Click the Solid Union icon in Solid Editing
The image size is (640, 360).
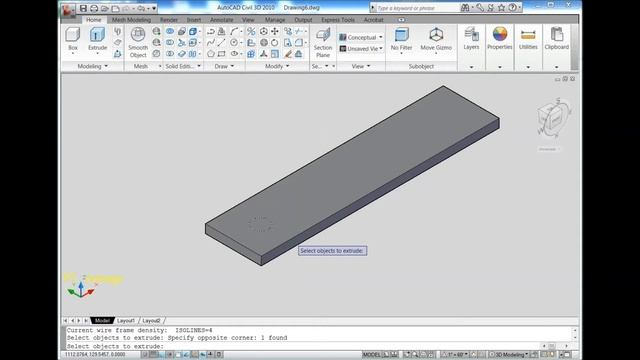tap(170, 31)
